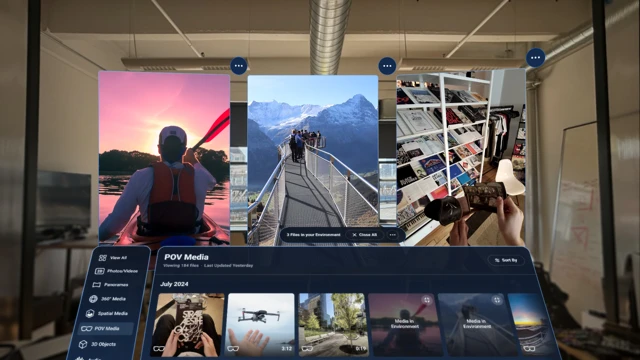Click the Close All button
The height and width of the screenshot is (360, 640).
(x=364, y=235)
